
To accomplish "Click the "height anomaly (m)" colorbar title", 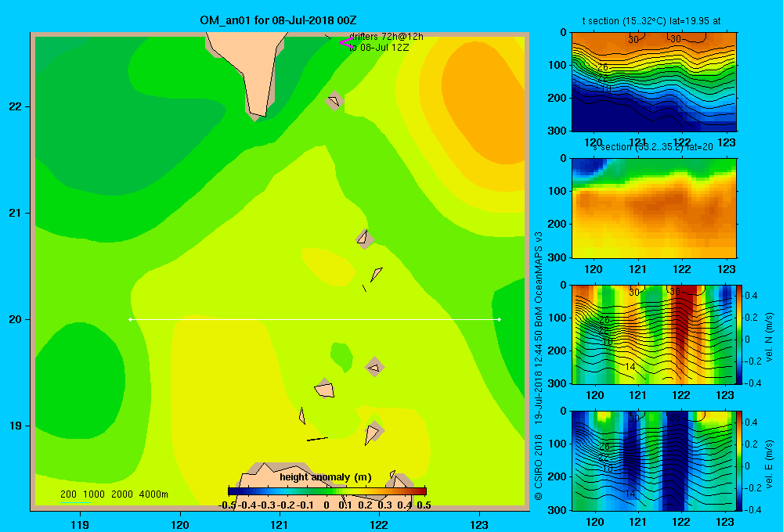I will coord(326,477).
